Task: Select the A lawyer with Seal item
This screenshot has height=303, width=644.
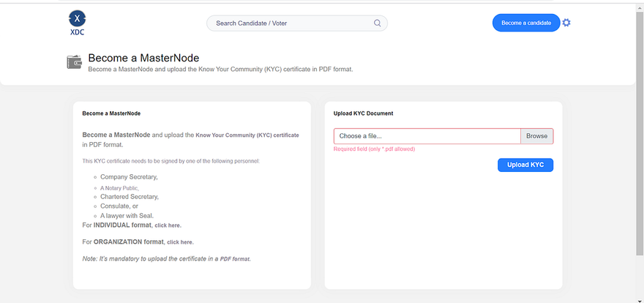Action: coord(127,216)
